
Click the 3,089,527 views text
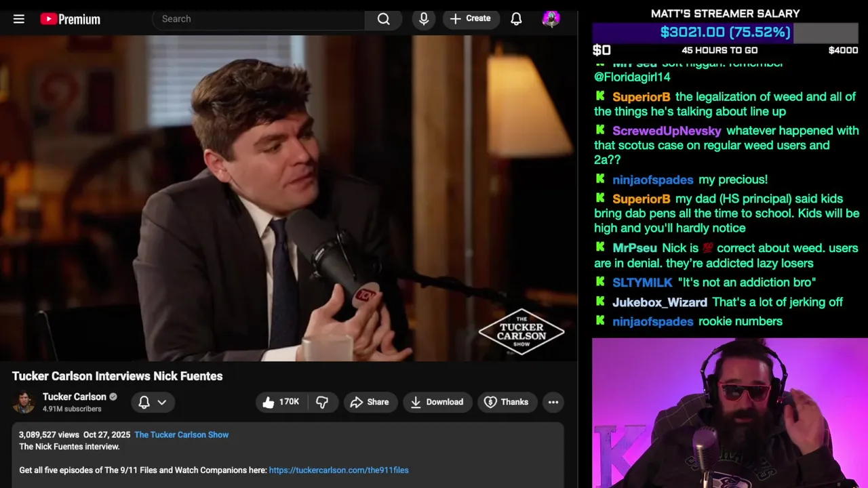49,434
